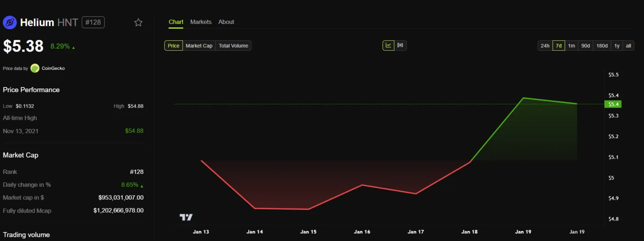Click the HNT ticker symbol

pyautogui.click(x=68, y=22)
